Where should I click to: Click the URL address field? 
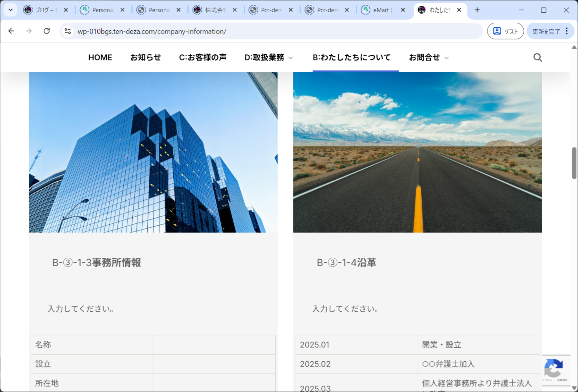[263, 31]
